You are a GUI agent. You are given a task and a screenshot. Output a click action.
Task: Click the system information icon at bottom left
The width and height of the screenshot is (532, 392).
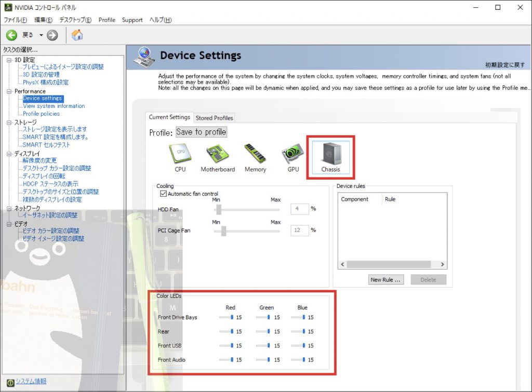(x=10, y=382)
